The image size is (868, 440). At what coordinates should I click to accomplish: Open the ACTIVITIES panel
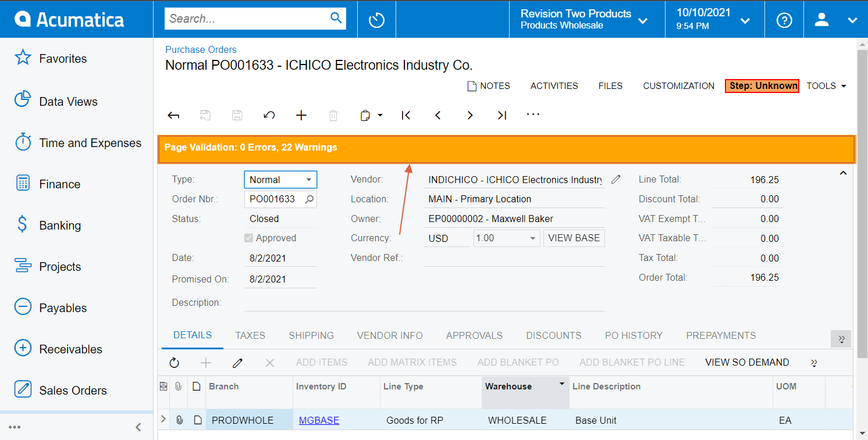(554, 86)
